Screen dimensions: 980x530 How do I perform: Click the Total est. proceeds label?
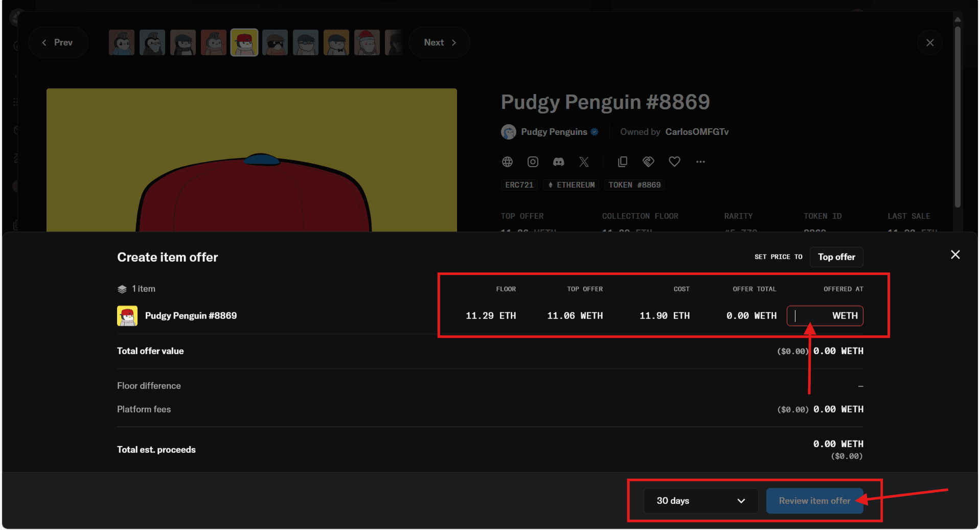click(x=156, y=450)
